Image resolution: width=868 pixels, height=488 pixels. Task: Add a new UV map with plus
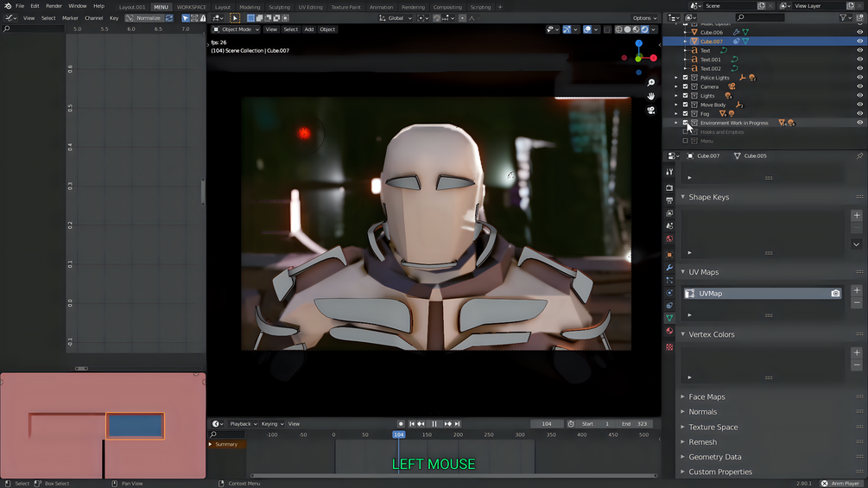click(x=857, y=290)
